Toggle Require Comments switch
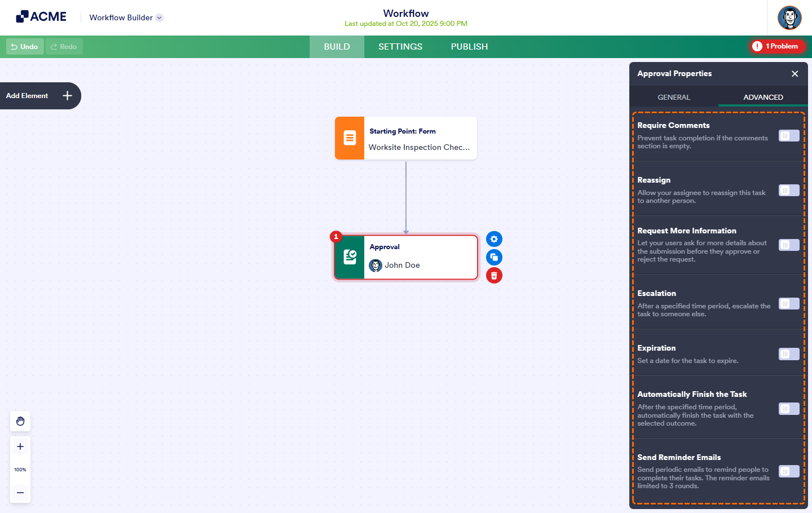This screenshot has width=812, height=513. pos(789,136)
